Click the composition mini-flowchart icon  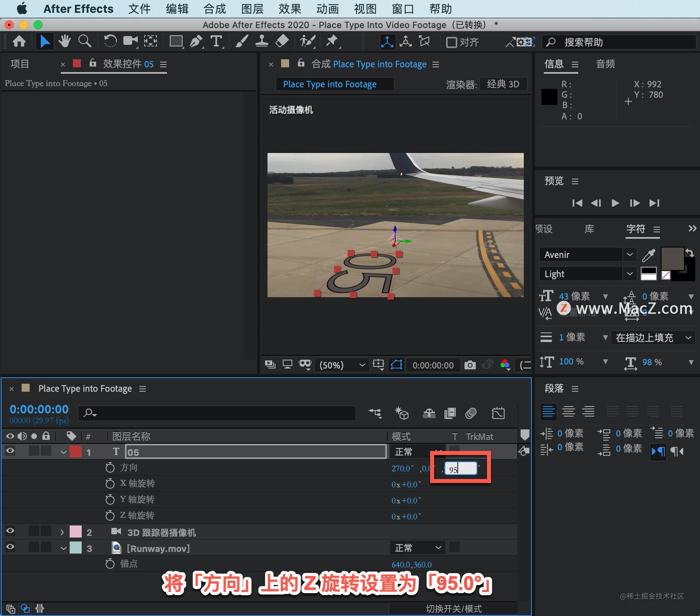[x=375, y=413]
